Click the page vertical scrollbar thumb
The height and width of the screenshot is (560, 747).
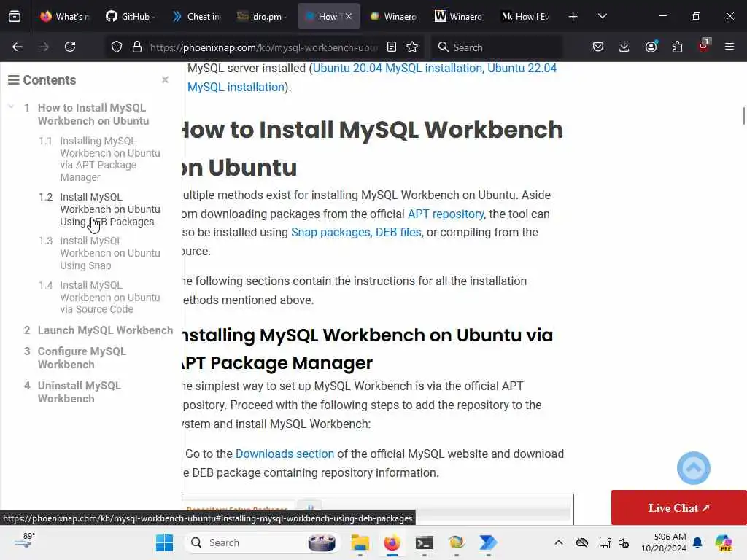point(743,116)
